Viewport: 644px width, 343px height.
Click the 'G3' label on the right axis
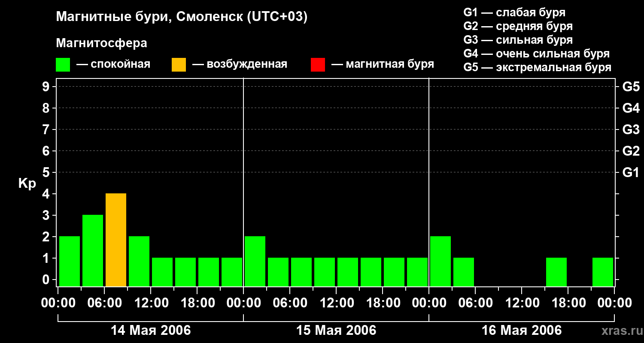(x=631, y=129)
